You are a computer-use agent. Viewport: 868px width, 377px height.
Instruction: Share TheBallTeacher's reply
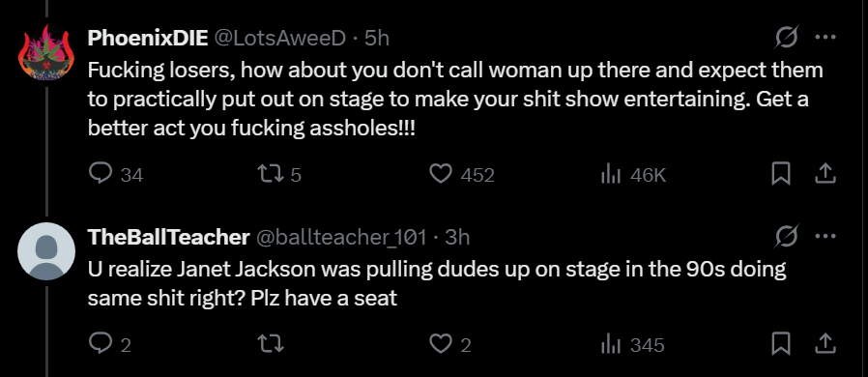click(825, 344)
